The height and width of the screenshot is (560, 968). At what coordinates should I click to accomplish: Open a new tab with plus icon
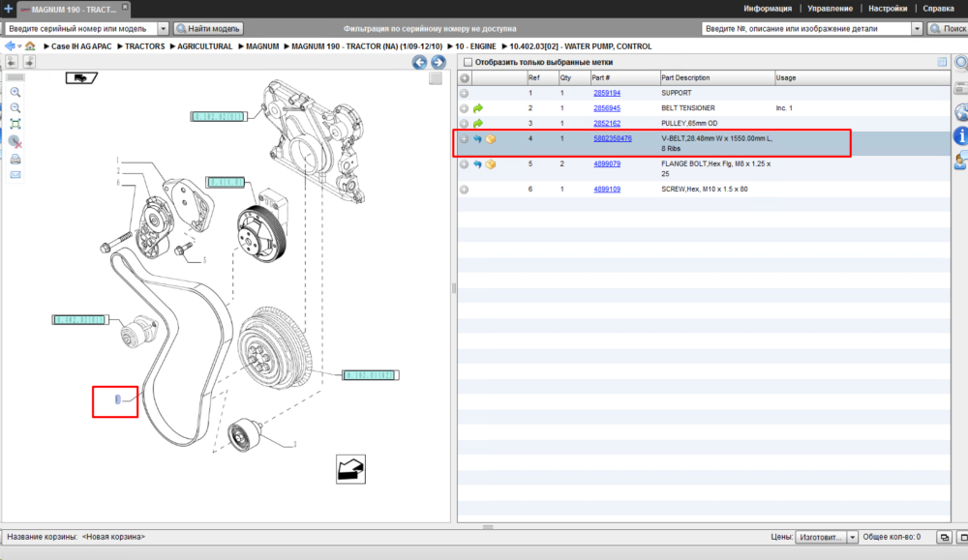pyautogui.click(x=8, y=9)
